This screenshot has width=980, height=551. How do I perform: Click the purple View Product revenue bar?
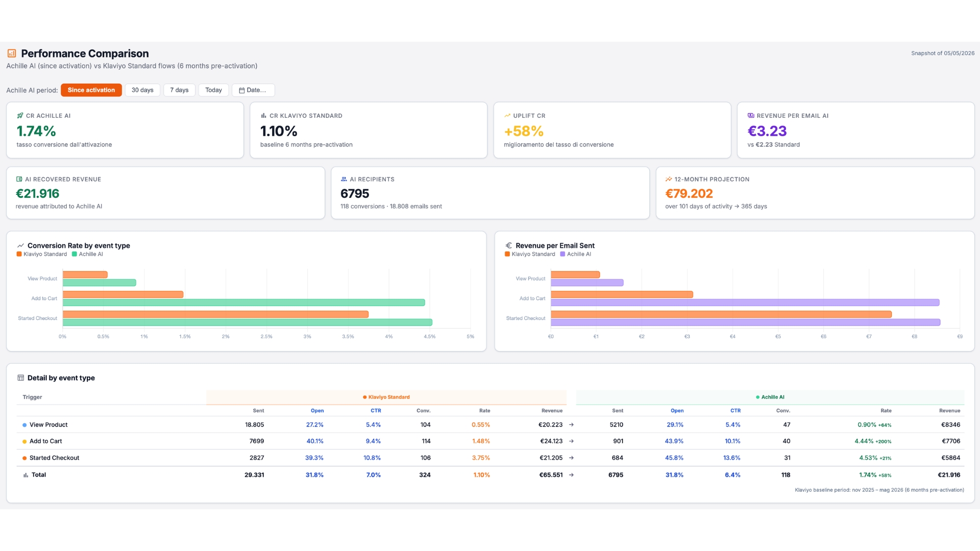[x=587, y=283]
